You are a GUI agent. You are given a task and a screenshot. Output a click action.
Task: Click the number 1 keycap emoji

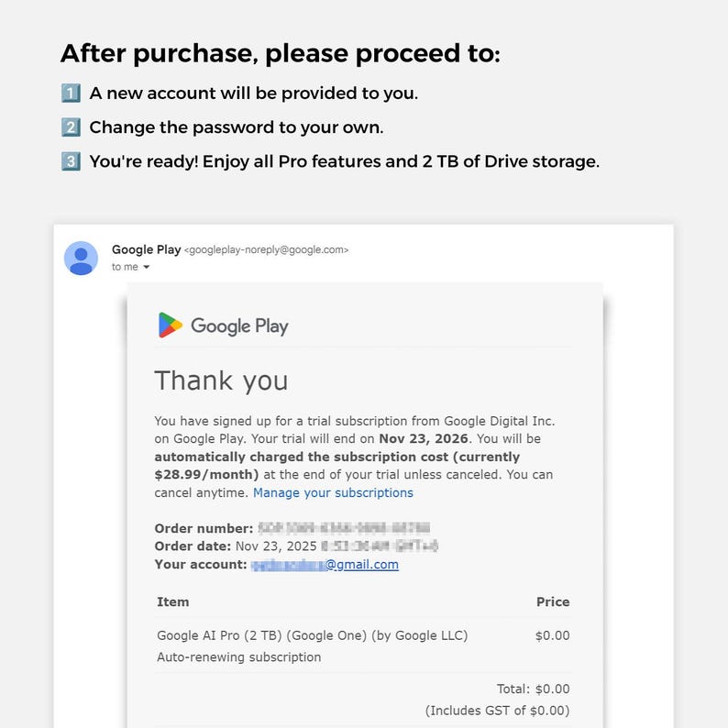point(71,94)
